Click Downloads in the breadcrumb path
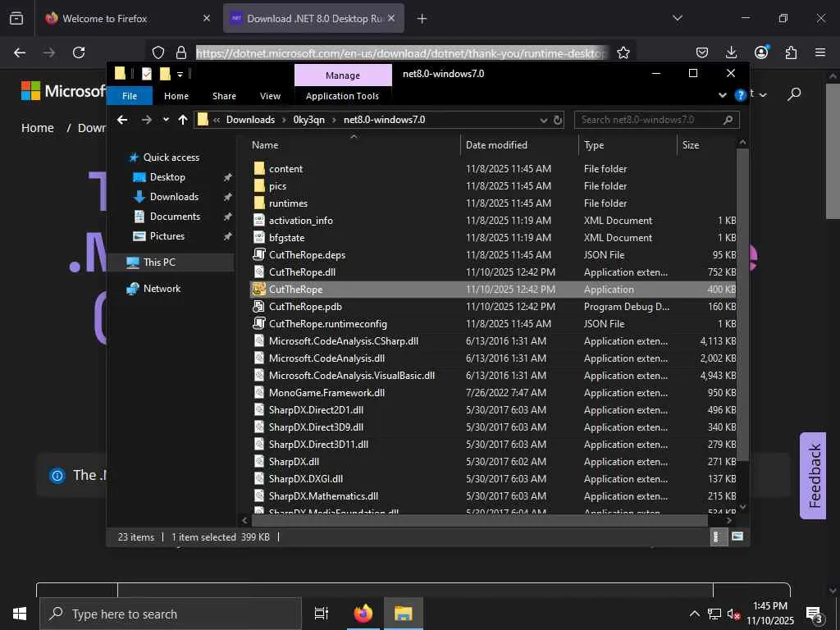The image size is (840, 630). click(x=250, y=120)
